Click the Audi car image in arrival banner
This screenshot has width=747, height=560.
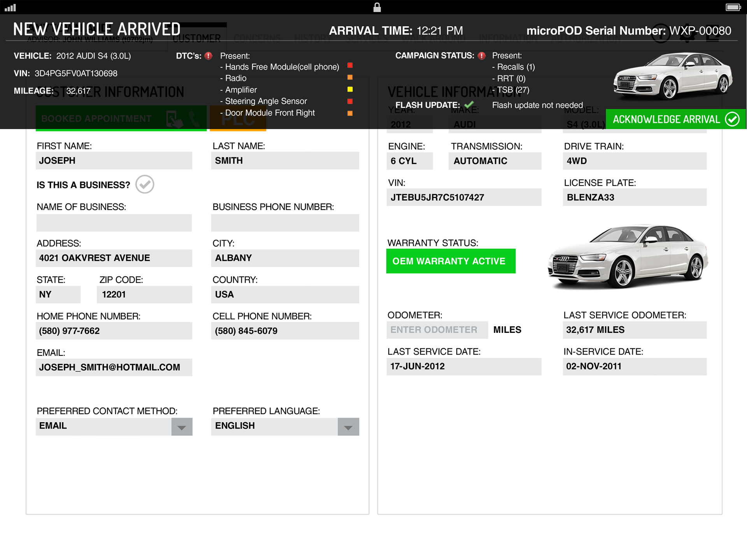coord(673,76)
